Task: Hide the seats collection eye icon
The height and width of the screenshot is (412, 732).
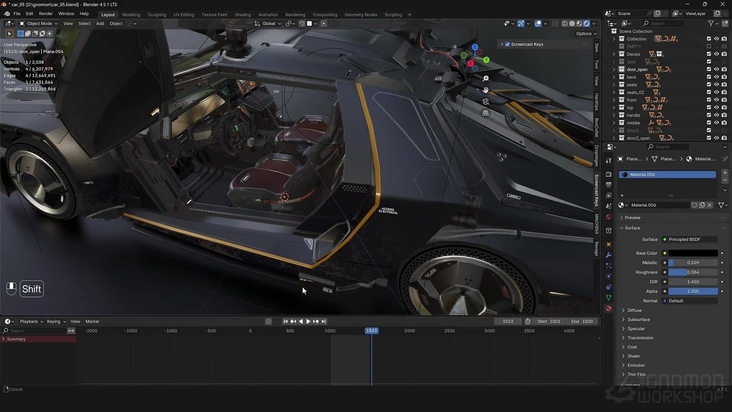Action: [x=717, y=85]
